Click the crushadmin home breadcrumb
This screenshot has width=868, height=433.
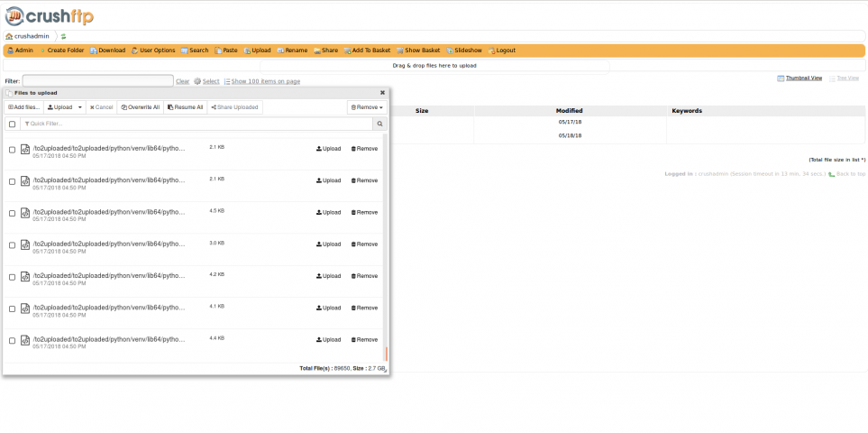[27, 37]
